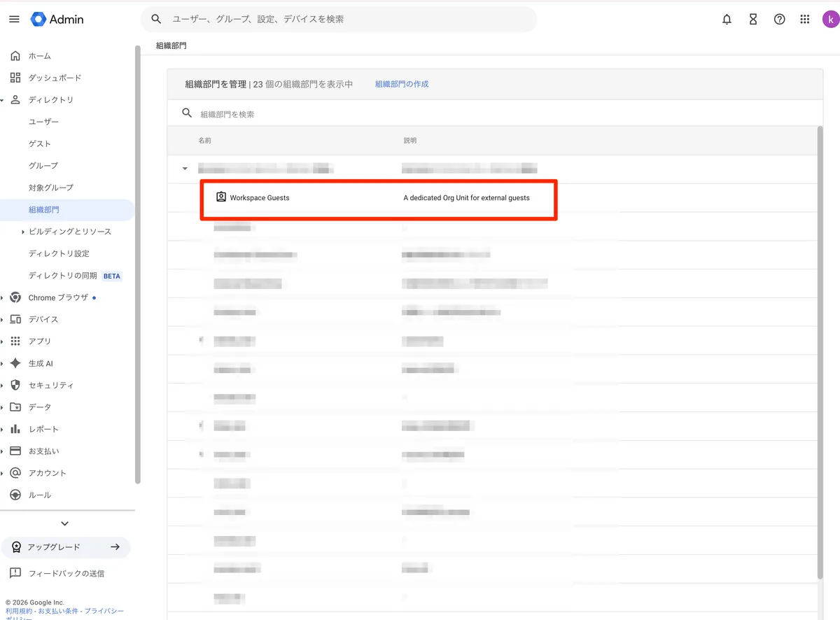The width and height of the screenshot is (840, 620).
Task: Open ユーザー in the sidebar
Action: [43, 122]
